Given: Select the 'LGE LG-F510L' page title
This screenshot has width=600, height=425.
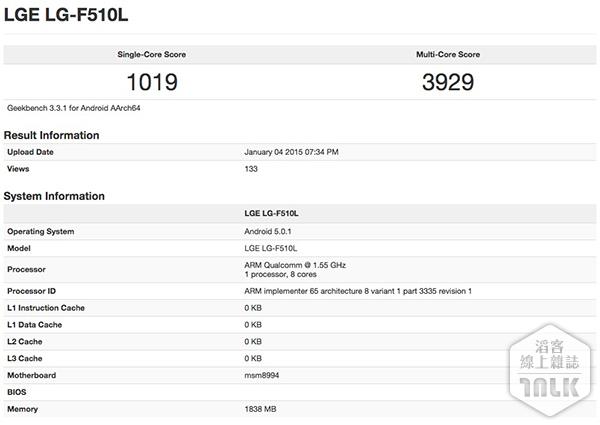Looking at the screenshot, I should coord(66,15).
